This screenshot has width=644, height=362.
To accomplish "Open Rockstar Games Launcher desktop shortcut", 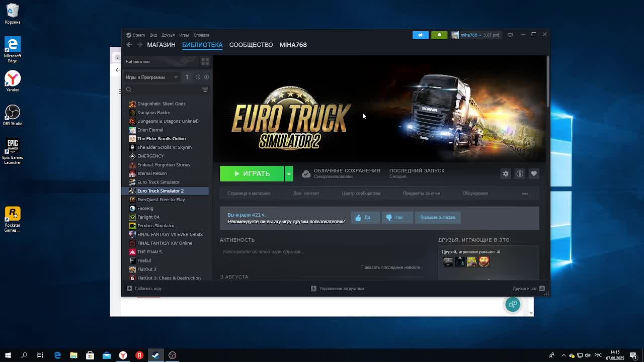I will click(x=13, y=219).
